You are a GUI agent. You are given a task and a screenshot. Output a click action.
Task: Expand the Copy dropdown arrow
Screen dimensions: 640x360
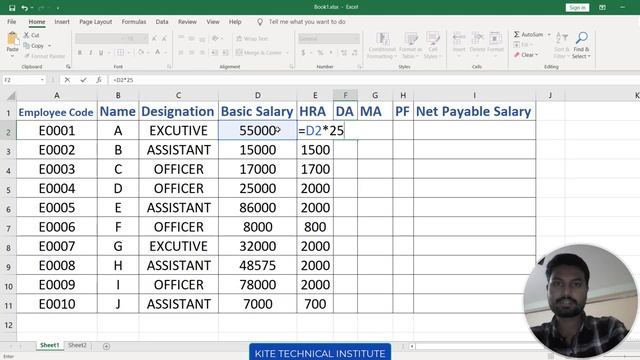click(x=49, y=46)
